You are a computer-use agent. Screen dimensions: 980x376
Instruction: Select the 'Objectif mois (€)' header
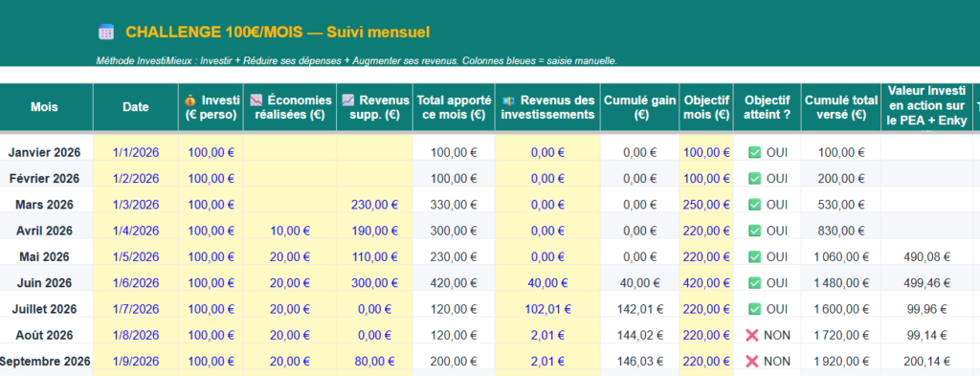[706, 107]
